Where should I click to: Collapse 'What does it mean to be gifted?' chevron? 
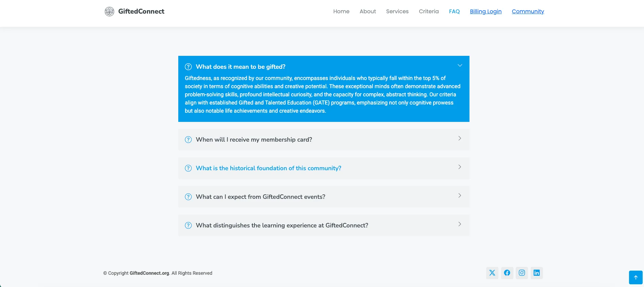pyautogui.click(x=460, y=65)
